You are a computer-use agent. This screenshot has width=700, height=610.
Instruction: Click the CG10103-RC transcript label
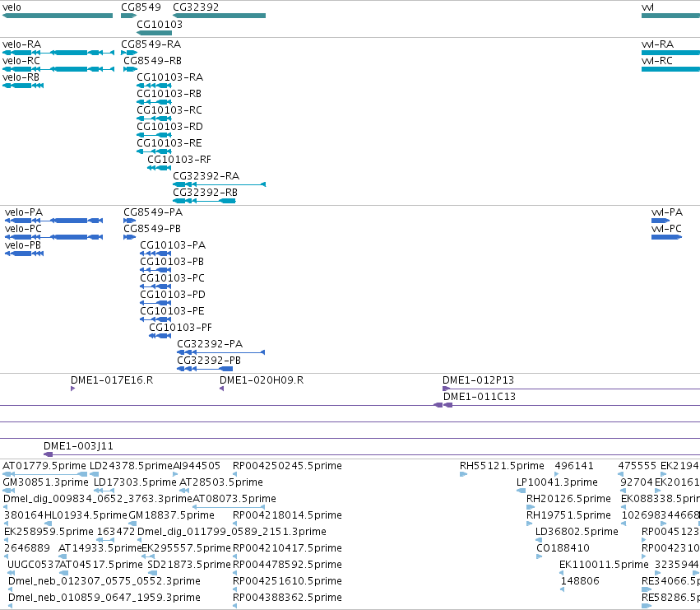click(169, 110)
